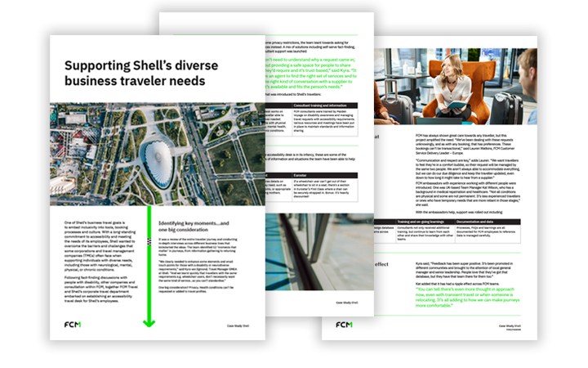
Task: Open the glass window photo on middle page
Action: coord(319,252)
